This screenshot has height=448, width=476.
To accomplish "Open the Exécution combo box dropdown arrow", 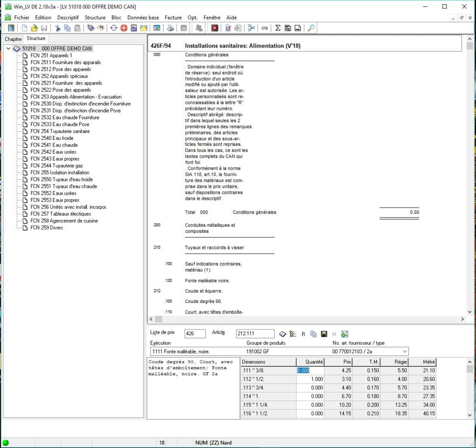I will click(x=405, y=351).
